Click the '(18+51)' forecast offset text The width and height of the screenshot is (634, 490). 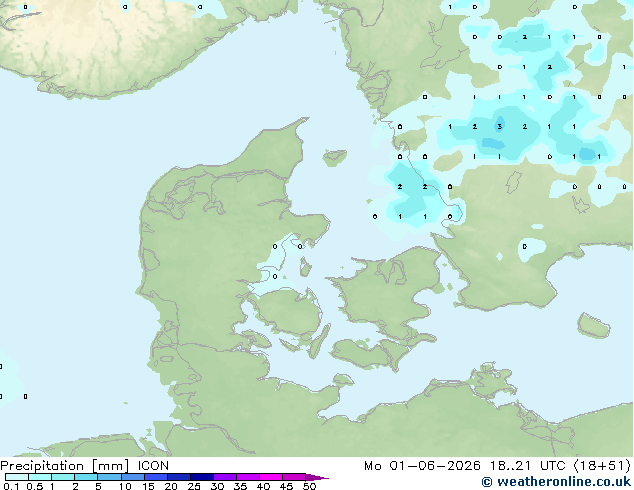[x=602, y=466]
